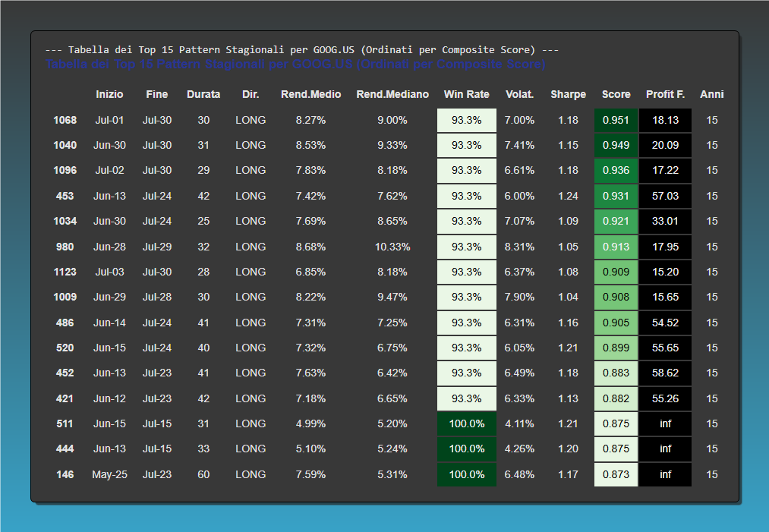The width and height of the screenshot is (769, 532).
Task: Click 100.0% Win Rate in row 146
Action: 467,474
